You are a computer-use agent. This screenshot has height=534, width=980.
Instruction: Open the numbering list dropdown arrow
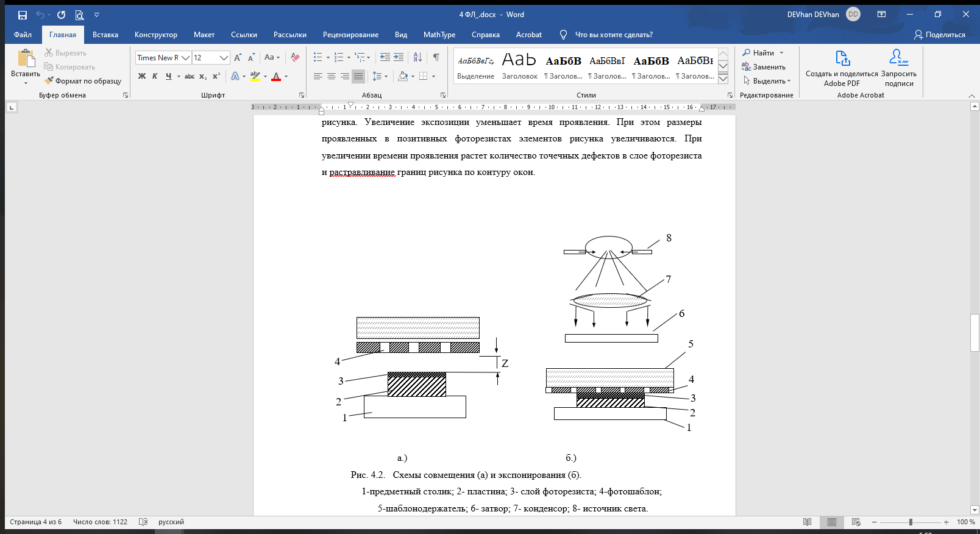coord(349,58)
